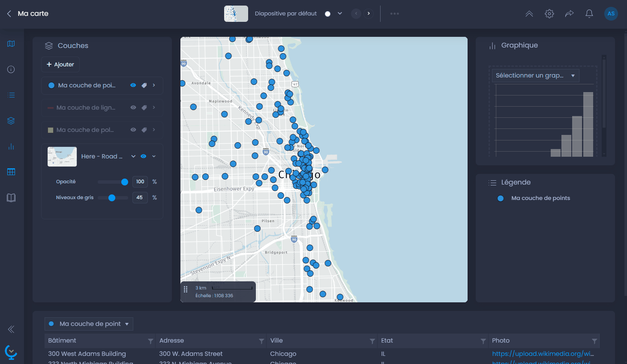The width and height of the screenshot is (627, 364).
Task: Click the Opacité slider handle
Action: pyautogui.click(x=125, y=182)
